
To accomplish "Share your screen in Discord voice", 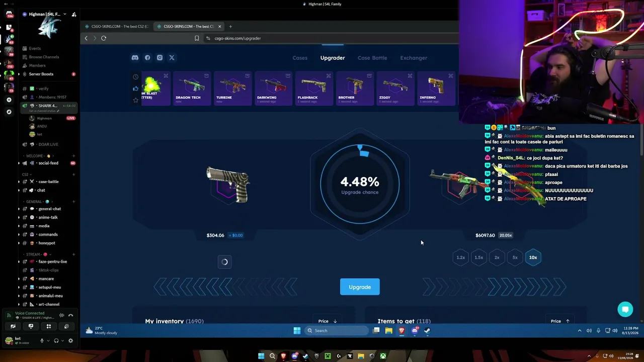I will (x=31, y=326).
